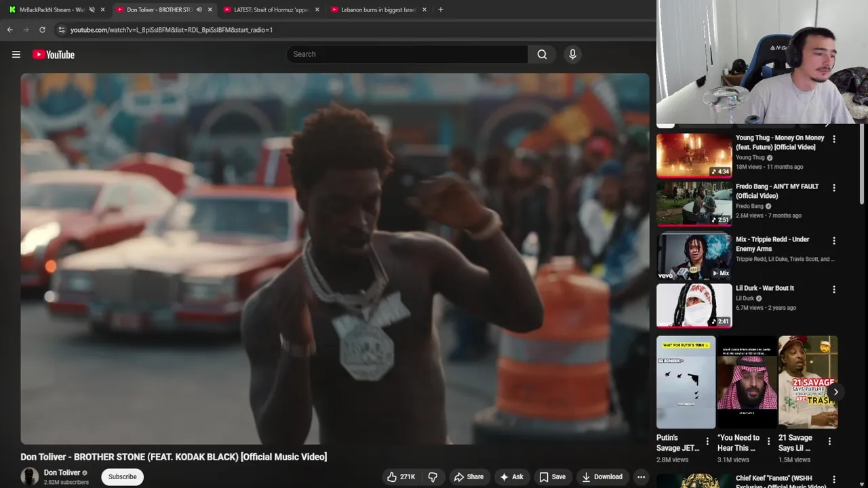This screenshot has height=488, width=868.
Task: Open options menu for Young Thug video
Action: click(834, 139)
